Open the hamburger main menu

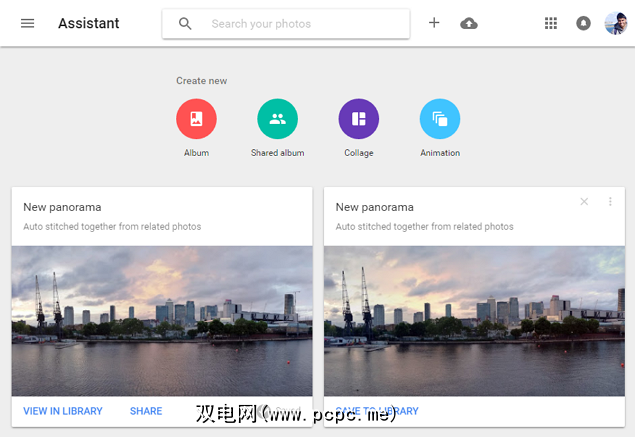tap(28, 23)
